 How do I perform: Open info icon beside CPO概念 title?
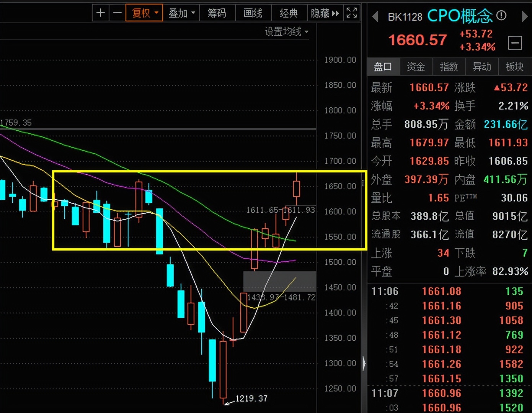(501, 16)
